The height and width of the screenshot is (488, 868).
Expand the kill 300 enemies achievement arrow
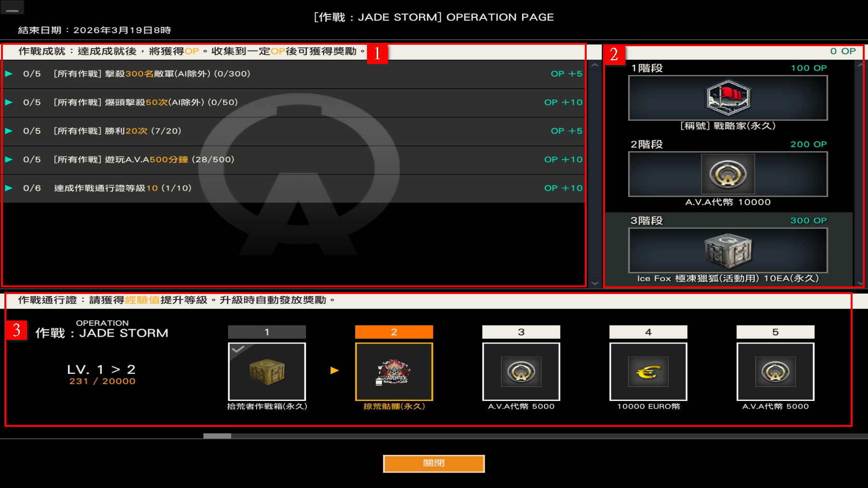[9, 74]
